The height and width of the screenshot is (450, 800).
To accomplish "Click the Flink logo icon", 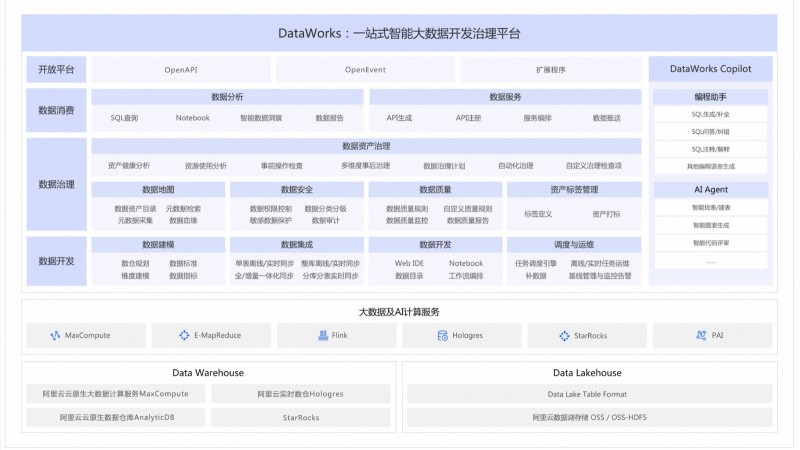I will tap(323, 335).
